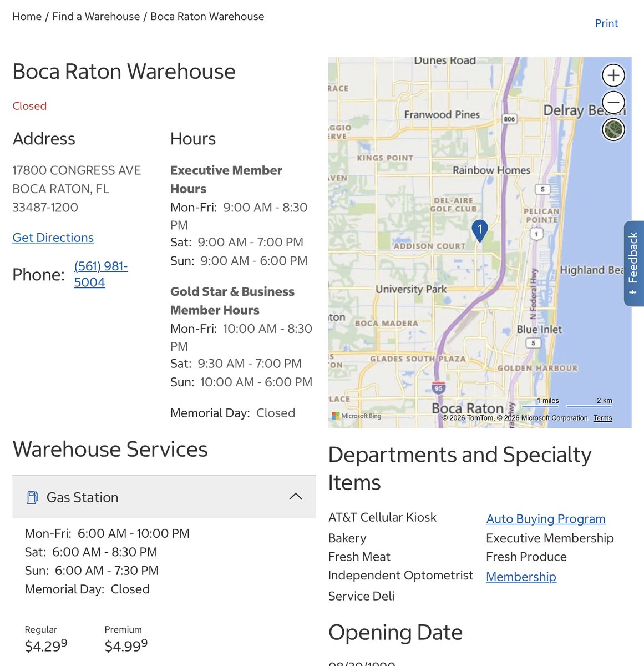Select gas hours Sat: 6:00 AM - 8:30 PM
The width and height of the screenshot is (644, 666).
click(x=91, y=552)
